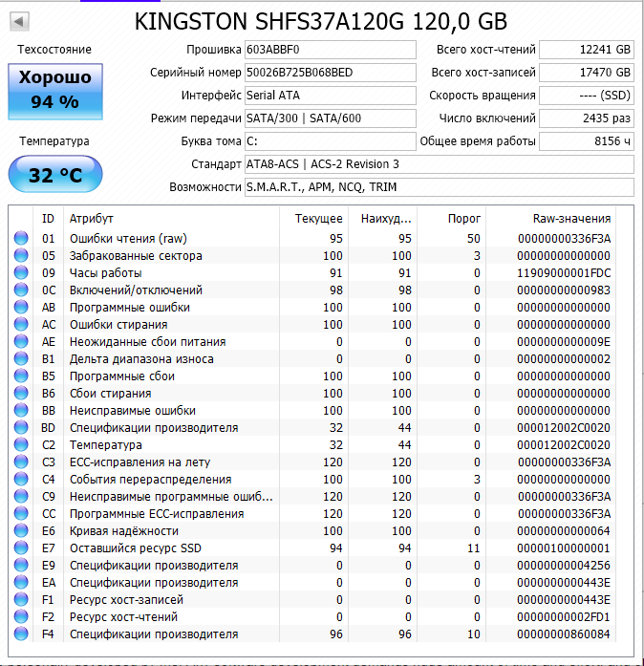Select status dot of attribute 09 Часы работы
The width and height of the screenshot is (644, 666).
tap(21, 272)
